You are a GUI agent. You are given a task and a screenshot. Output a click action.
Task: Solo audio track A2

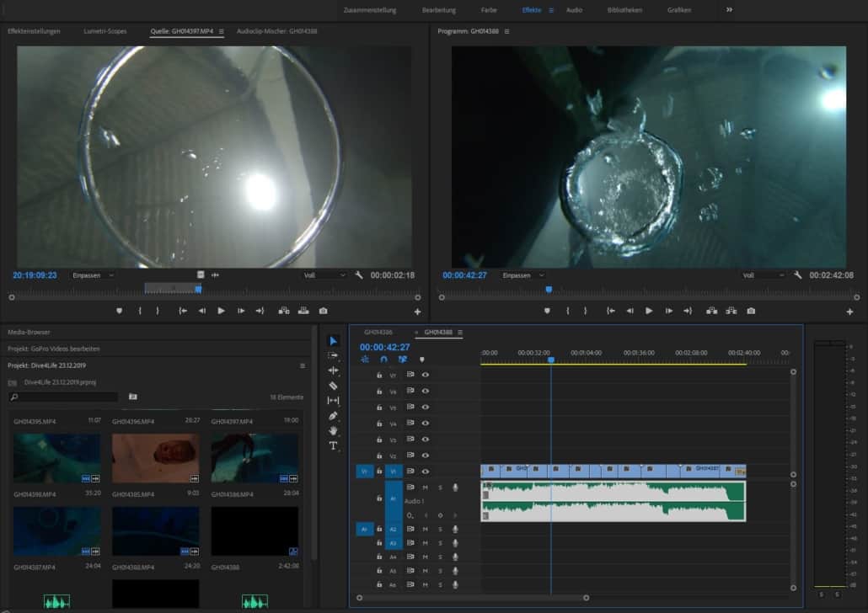[x=440, y=530]
